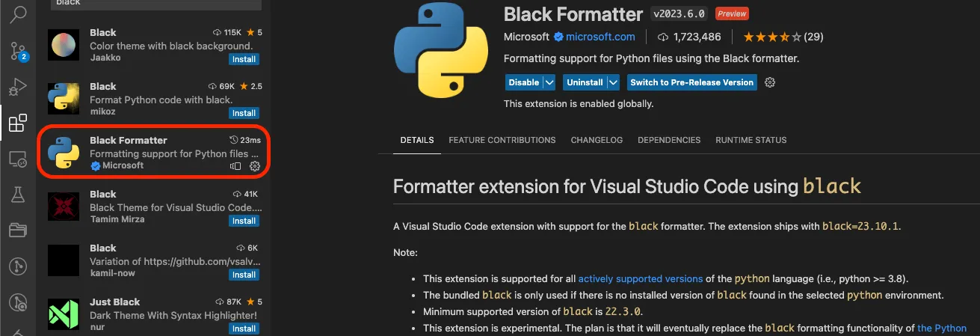The image size is (980, 336).
Task: Open the microsoft.com publisher link
Action: (600, 37)
